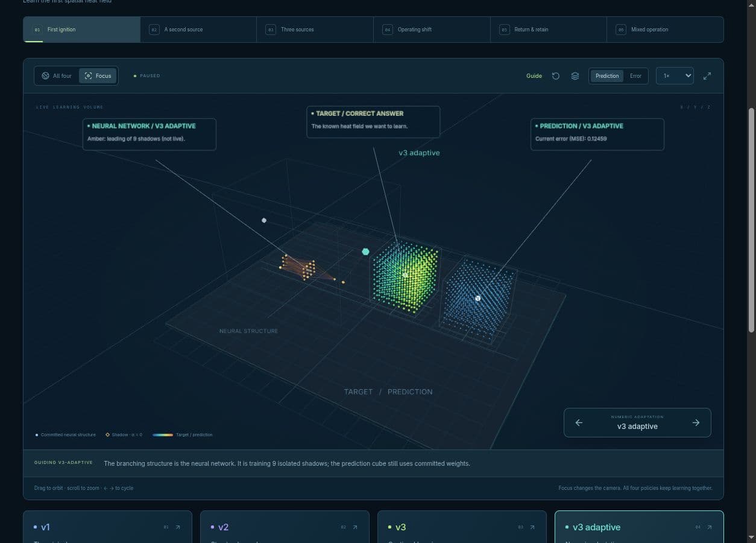Click the blue prediction cube
756x543 pixels.
[x=477, y=299]
